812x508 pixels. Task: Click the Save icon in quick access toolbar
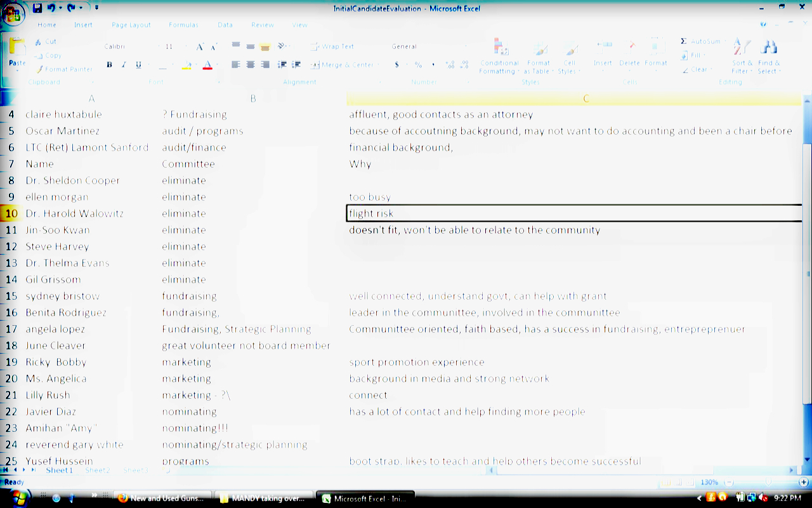click(37, 8)
